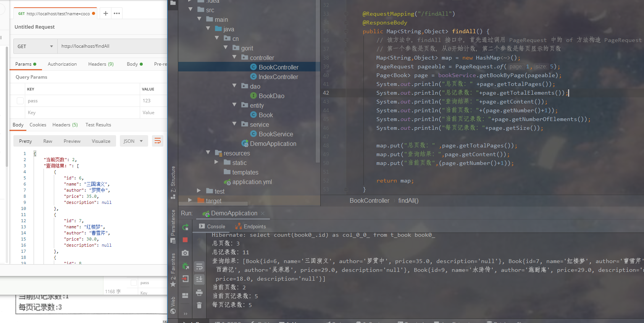Open the JSON format dropdown
This screenshot has height=323, width=644.
(134, 141)
